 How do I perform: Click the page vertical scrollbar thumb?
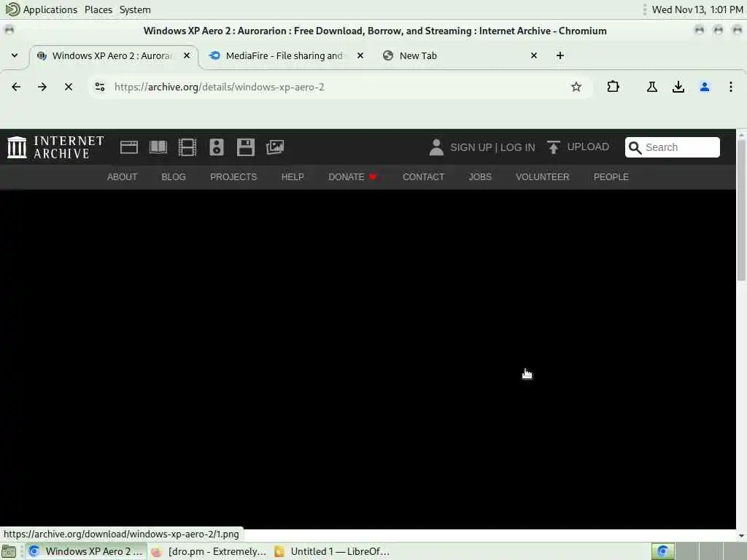tap(741, 209)
